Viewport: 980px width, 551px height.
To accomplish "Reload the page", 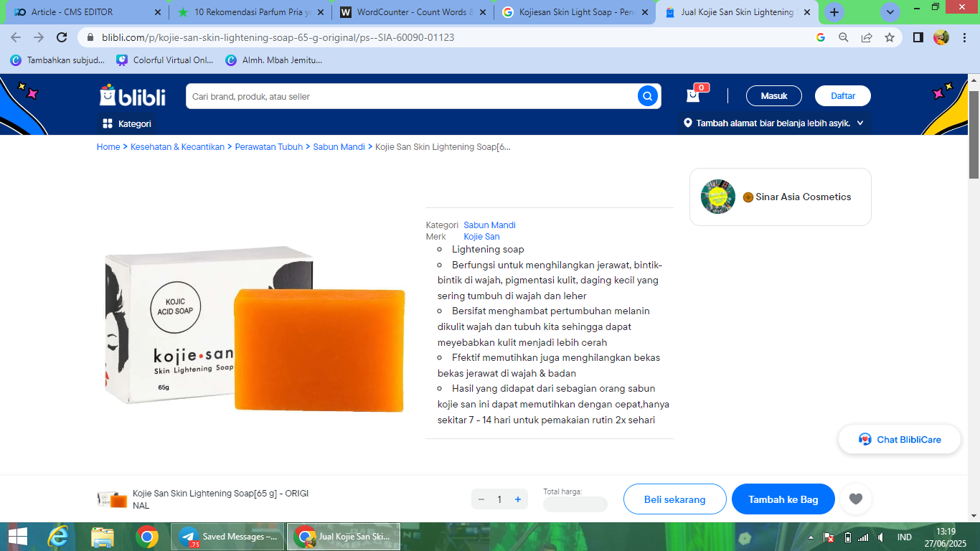I will click(x=62, y=37).
